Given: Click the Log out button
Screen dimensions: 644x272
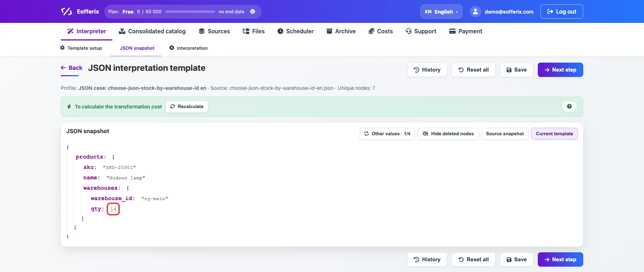Looking at the screenshot, I should point(562,11).
